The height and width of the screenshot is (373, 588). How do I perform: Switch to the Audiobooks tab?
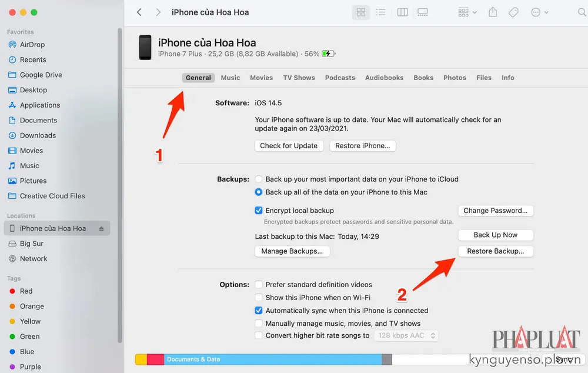385,78
